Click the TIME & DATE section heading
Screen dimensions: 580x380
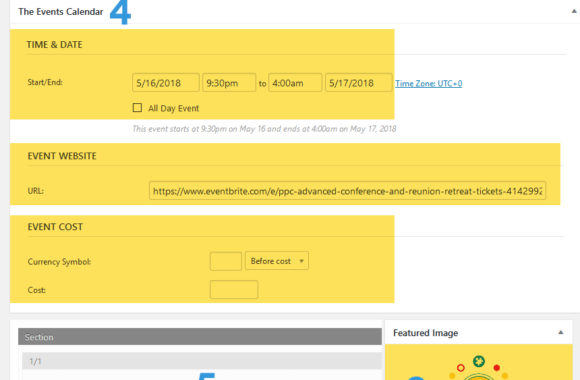(x=54, y=45)
